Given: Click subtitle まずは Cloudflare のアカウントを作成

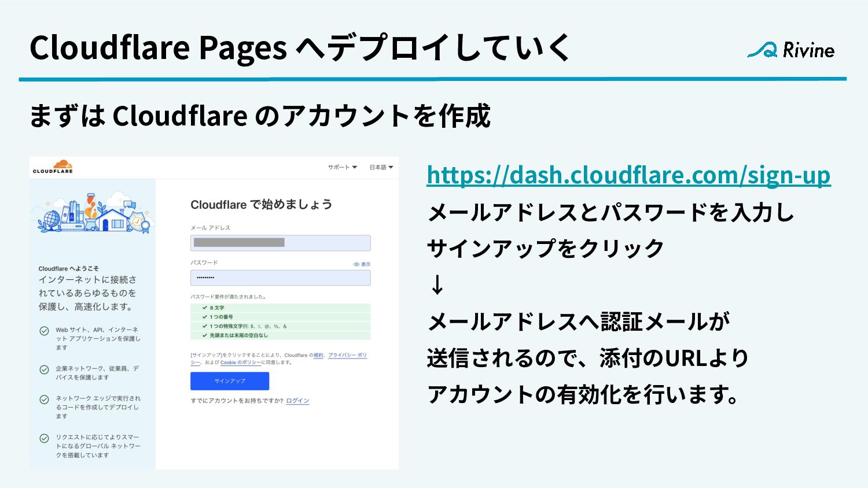Looking at the screenshot, I should pos(260,116).
